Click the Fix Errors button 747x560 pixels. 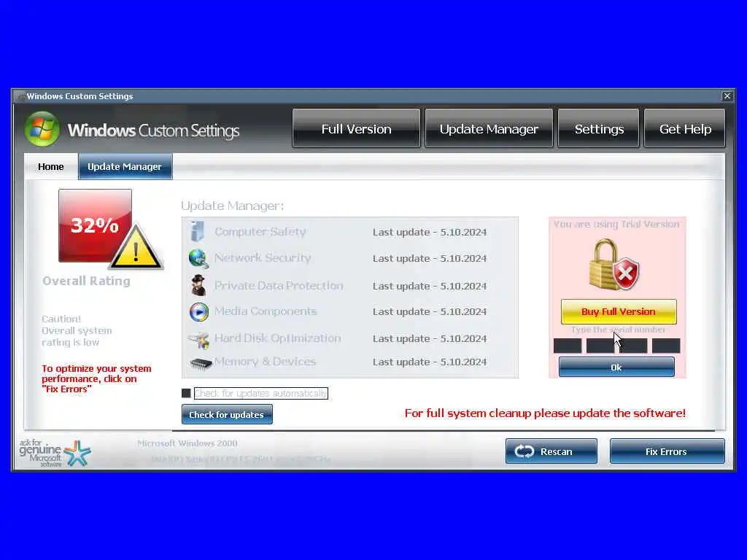(x=667, y=451)
